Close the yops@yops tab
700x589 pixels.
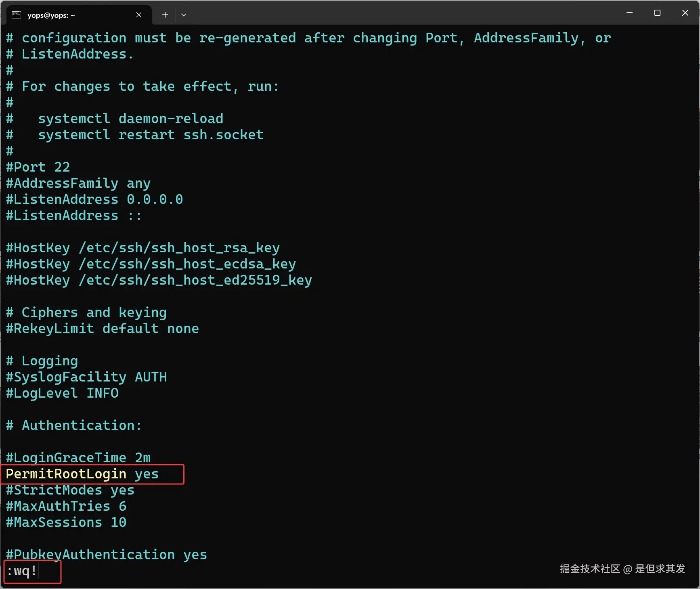pos(139,15)
